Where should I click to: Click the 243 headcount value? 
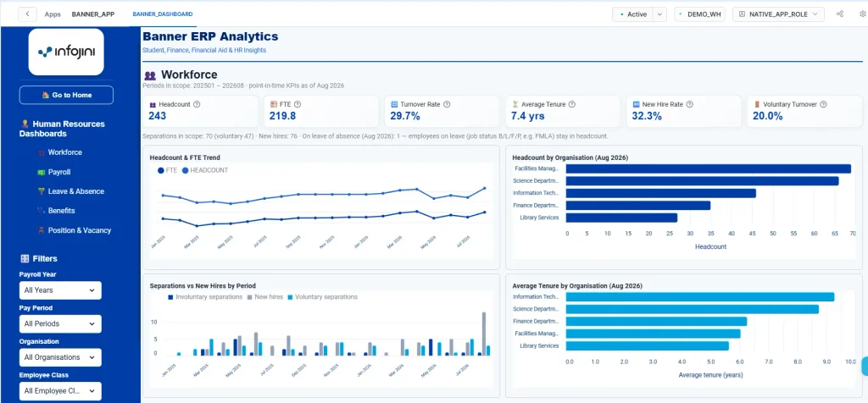(157, 116)
